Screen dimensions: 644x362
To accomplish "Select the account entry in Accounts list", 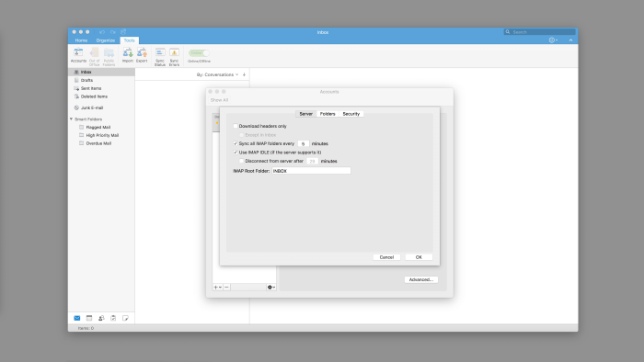I will (x=216, y=122).
